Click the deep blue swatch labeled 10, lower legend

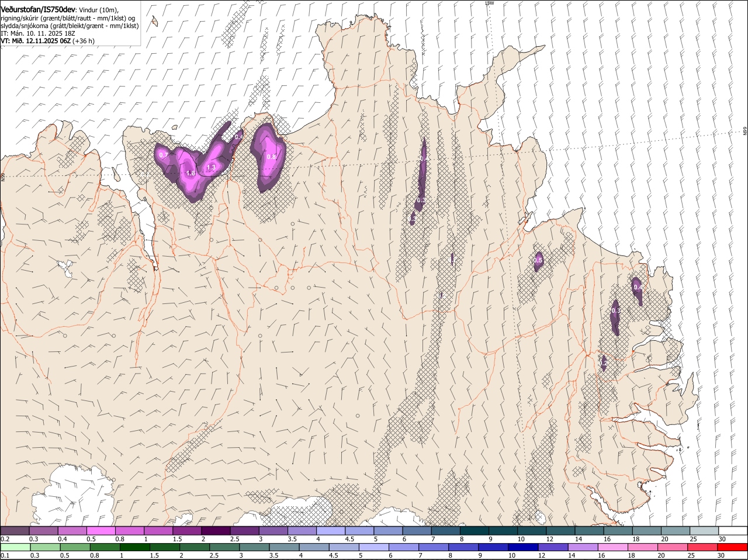point(523,547)
